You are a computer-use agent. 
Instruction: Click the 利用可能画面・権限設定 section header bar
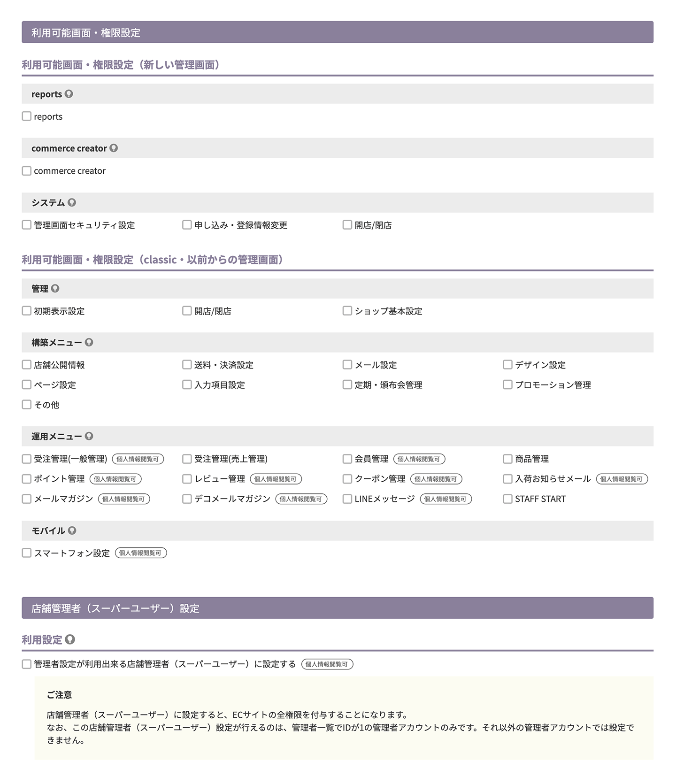[x=338, y=32]
